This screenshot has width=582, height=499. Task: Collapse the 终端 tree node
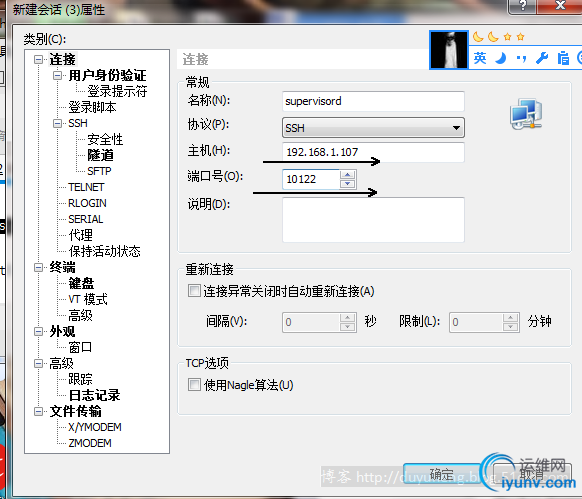(38, 267)
